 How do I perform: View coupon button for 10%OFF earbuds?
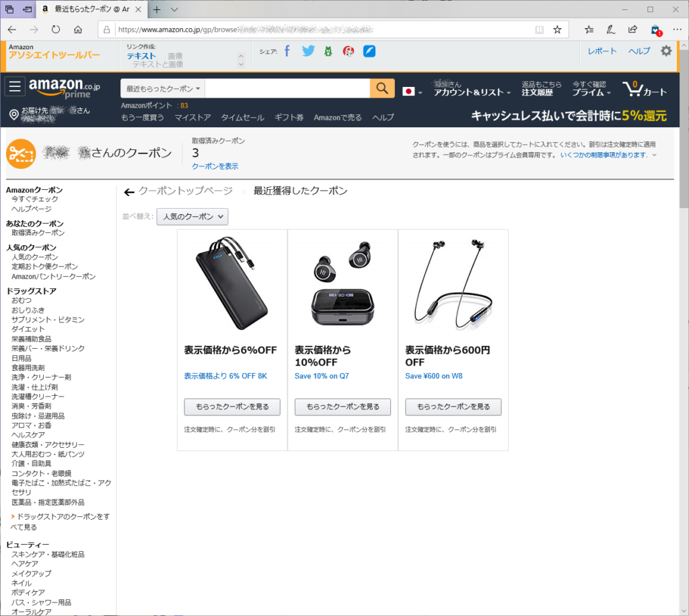point(342,407)
